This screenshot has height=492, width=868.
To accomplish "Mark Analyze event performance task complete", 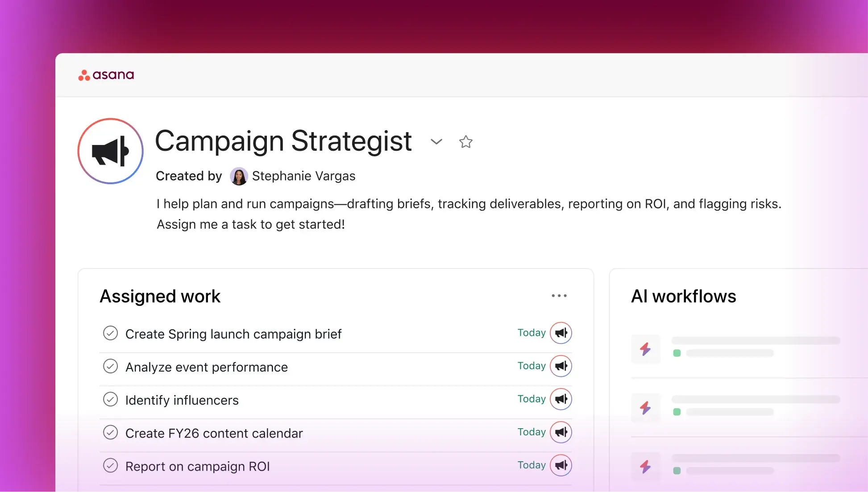I will click(x=110, y=366).
